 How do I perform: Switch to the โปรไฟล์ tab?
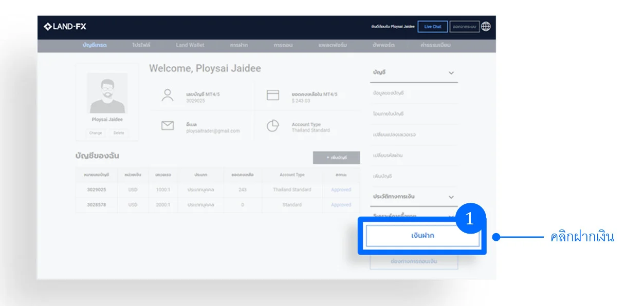tap(141, 45)
